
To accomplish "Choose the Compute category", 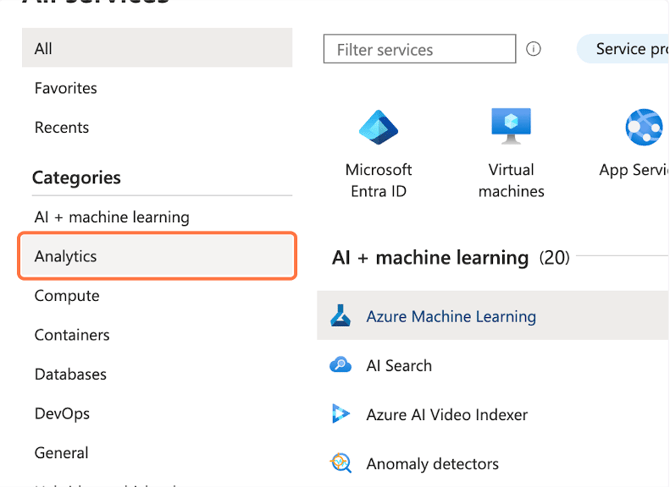I will coord(67,295).
